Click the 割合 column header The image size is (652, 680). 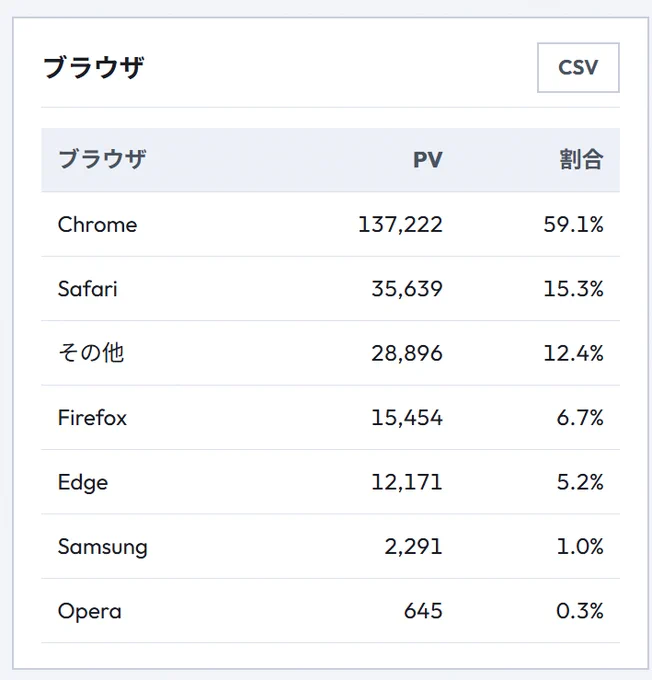point(581,159)
